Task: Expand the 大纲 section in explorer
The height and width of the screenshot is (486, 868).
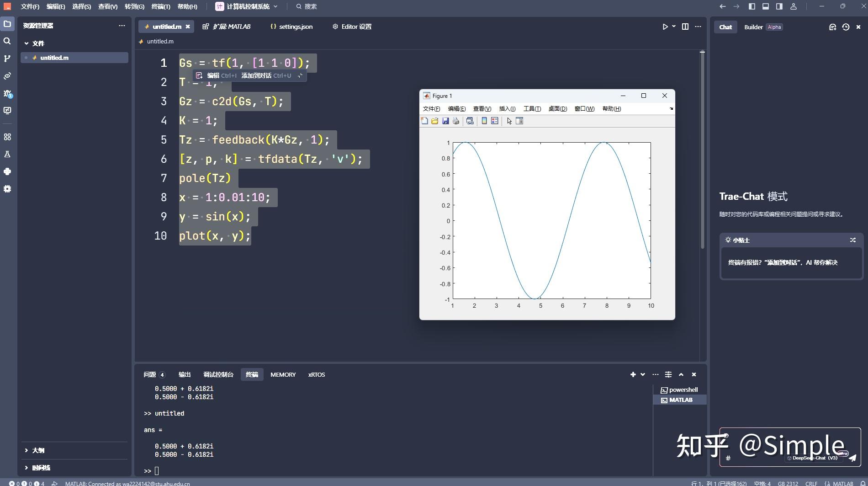Action: pyautogui.click(x=39, y=450)
